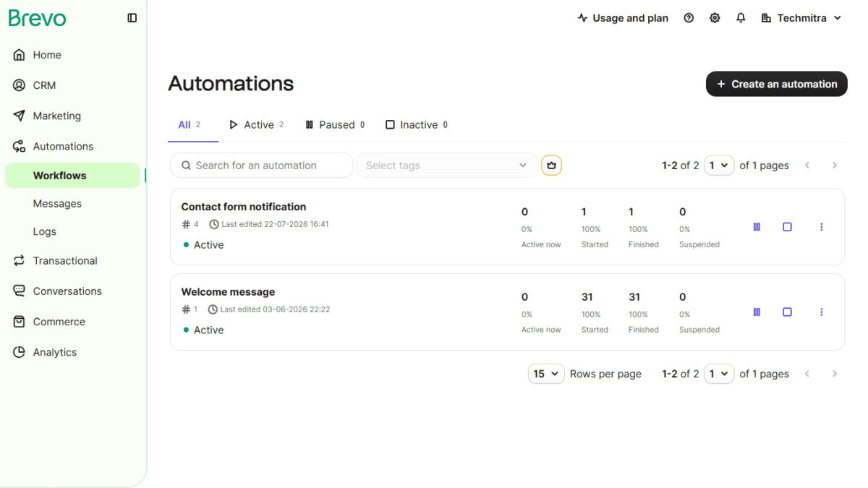Click the Marketing paper plane icon
Viewport: 868px width, 488px height.
[x=20, y=116]
